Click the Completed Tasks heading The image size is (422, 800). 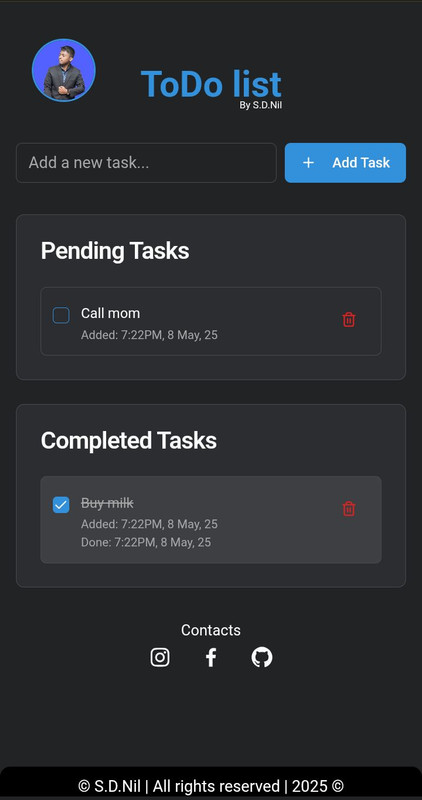pos(129,440)
